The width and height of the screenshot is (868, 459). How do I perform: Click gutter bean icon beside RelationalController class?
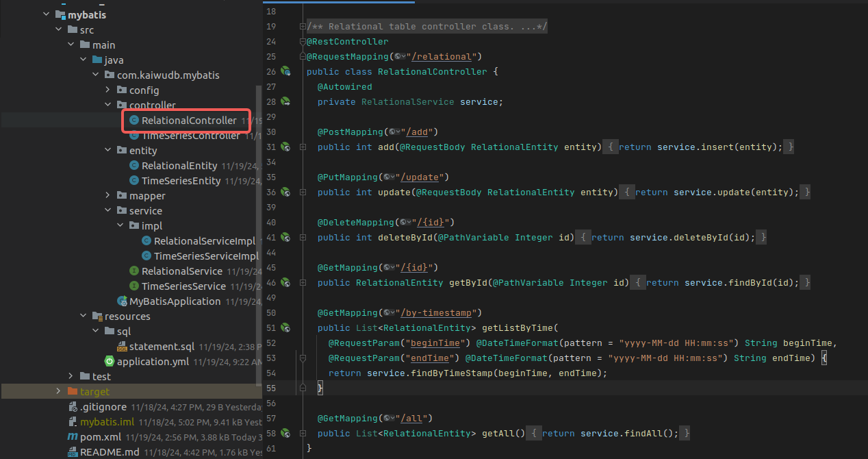pos(285,71)
